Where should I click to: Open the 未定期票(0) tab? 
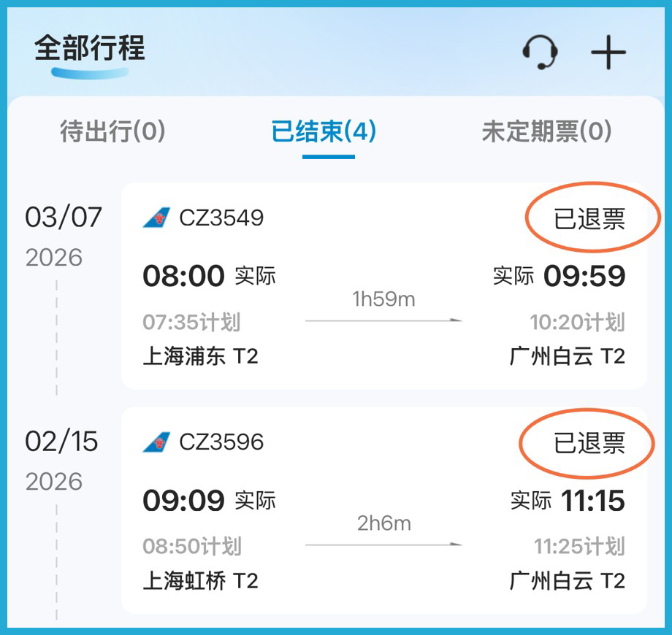coord(546,132)
